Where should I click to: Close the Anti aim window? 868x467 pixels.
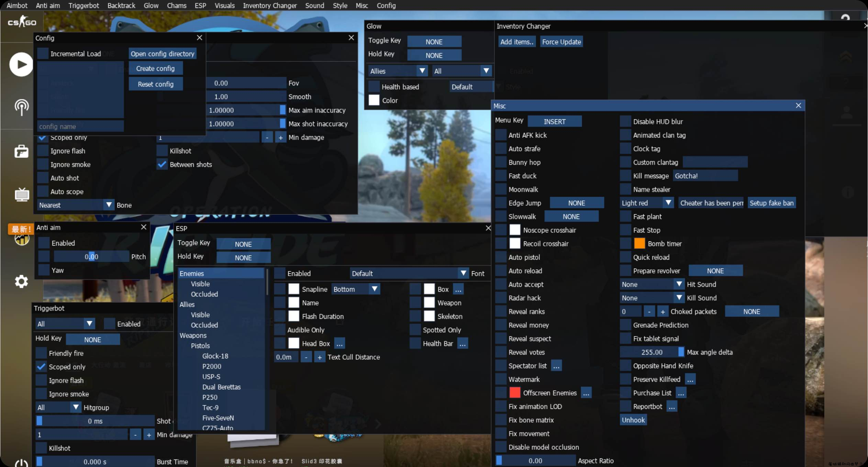click(x=144, y=227)
